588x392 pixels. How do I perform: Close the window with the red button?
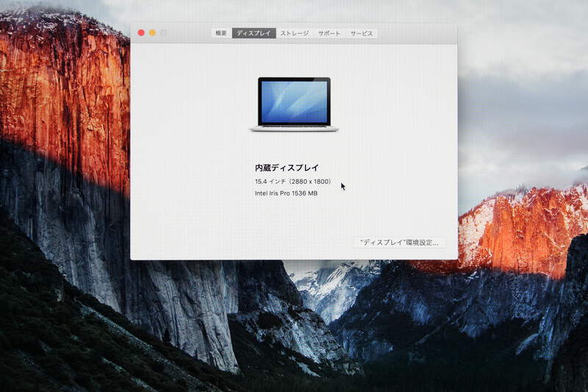141,32
